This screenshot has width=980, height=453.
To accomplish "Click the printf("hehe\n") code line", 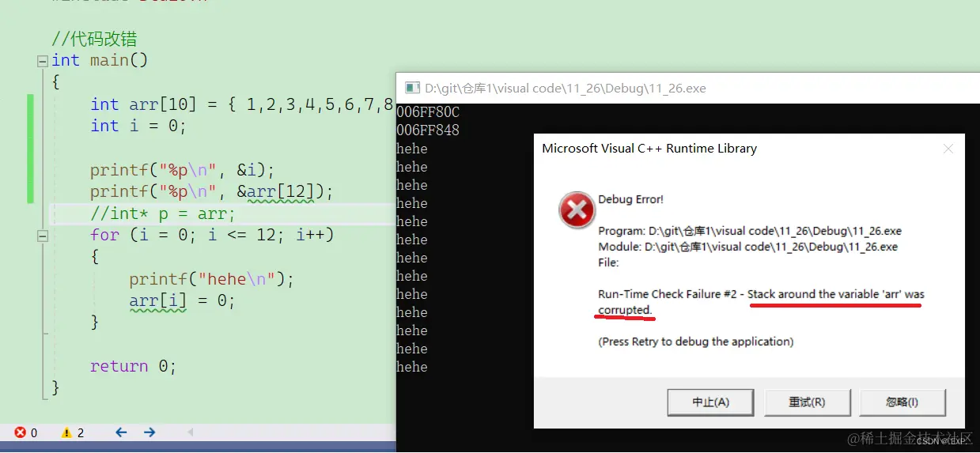I will tap(211, 279).
